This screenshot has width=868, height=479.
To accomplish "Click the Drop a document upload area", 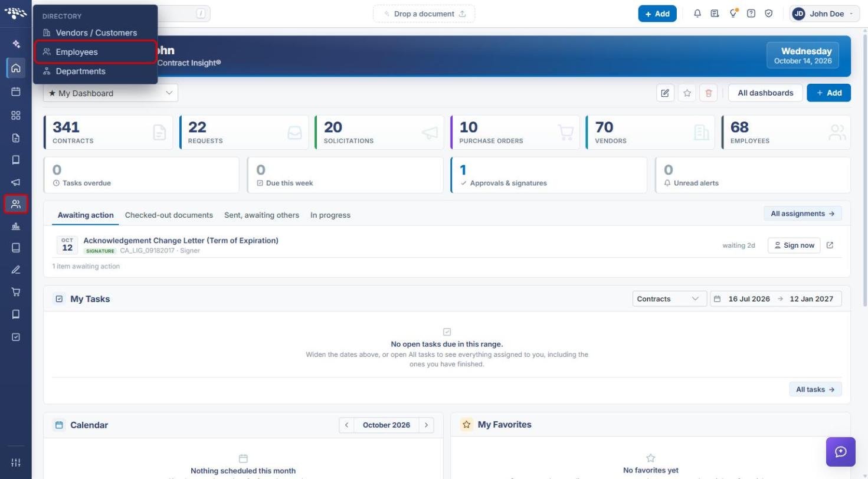I will coord(424,14).
